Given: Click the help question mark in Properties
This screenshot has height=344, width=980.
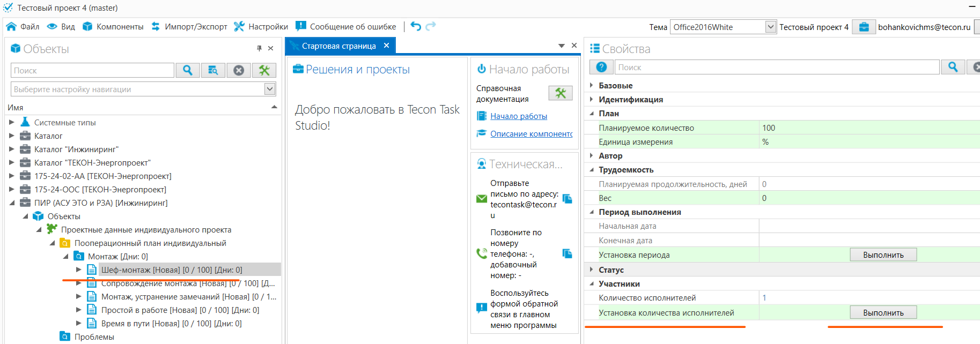Looking at the screenshot, I should (601, 67).
